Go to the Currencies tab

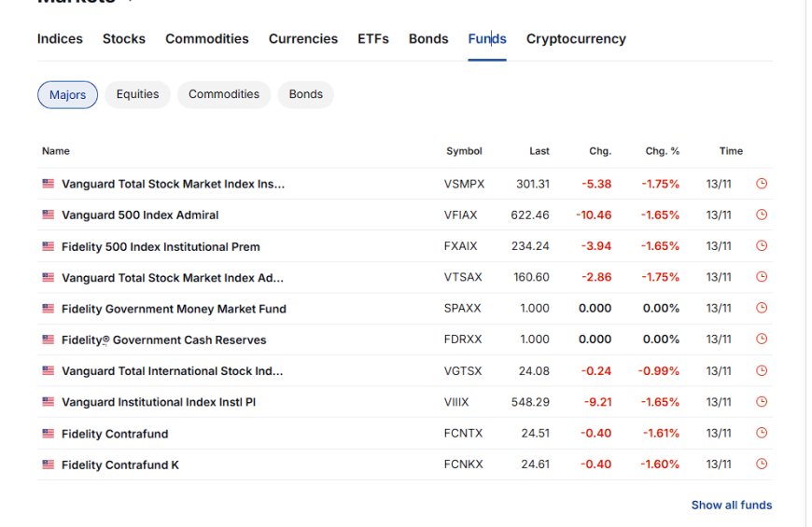[x=303, y=39]
